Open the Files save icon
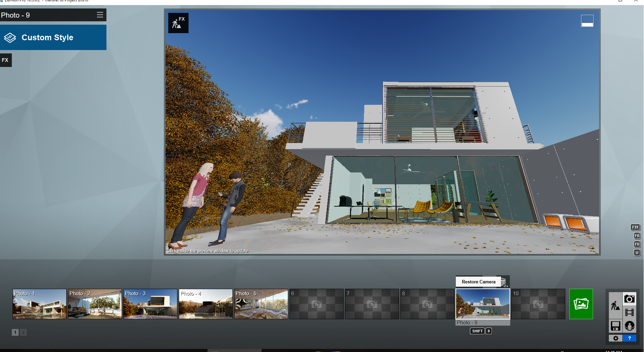Viewport: 644px width, 352px height. (x=615, y=326)
